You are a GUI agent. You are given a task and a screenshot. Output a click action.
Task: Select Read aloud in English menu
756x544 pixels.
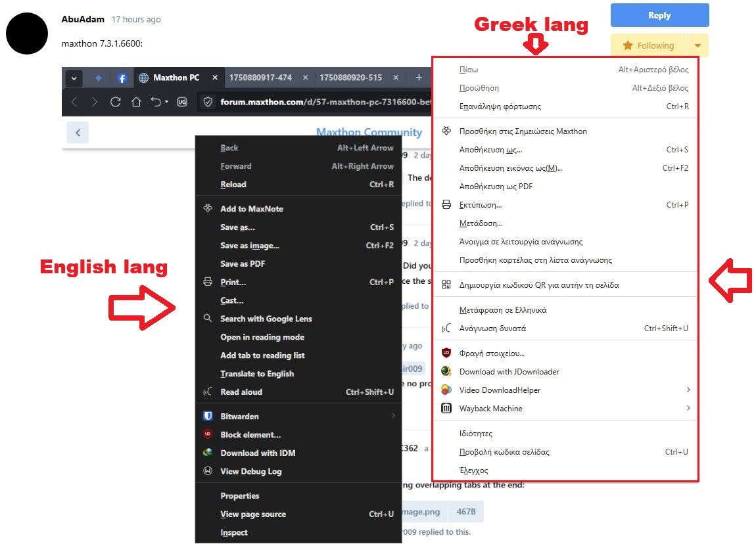(x=298, y=392)
